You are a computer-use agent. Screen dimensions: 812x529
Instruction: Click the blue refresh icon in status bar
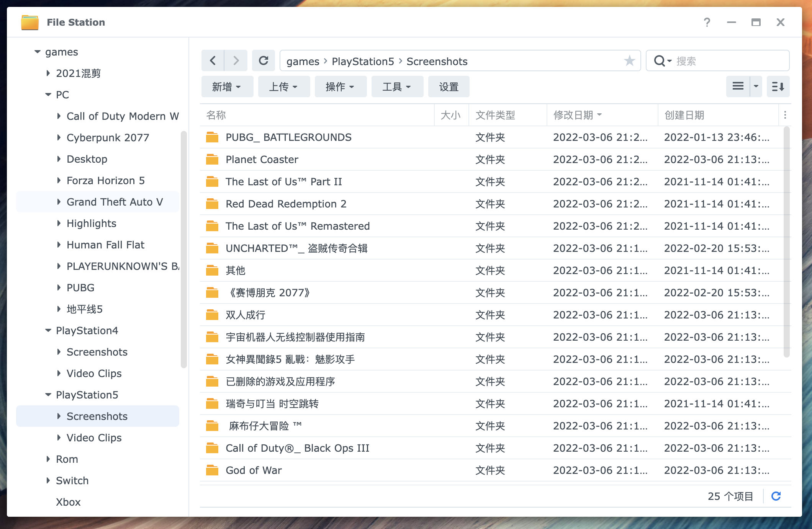[x=776, y=496]
